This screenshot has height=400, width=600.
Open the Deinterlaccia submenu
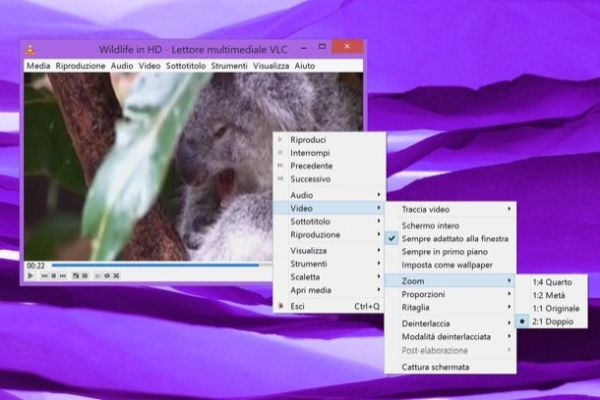tap(450, 324)
